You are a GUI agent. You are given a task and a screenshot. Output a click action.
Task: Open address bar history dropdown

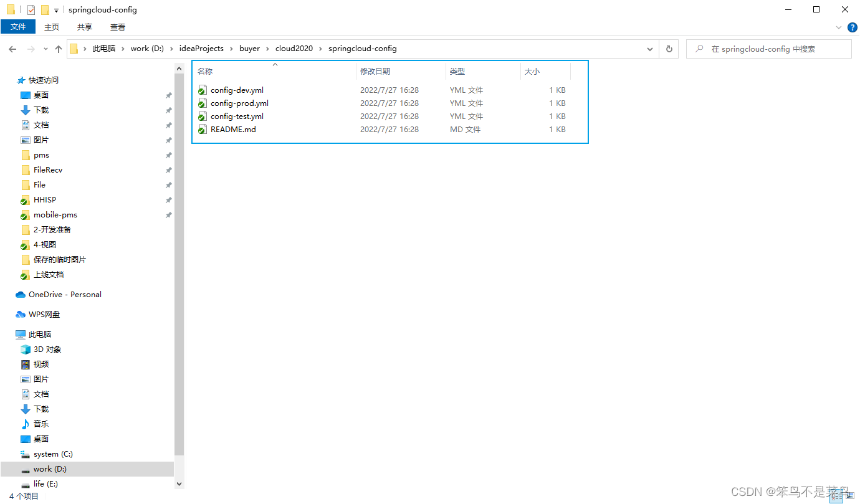click(x=650, y=49)
